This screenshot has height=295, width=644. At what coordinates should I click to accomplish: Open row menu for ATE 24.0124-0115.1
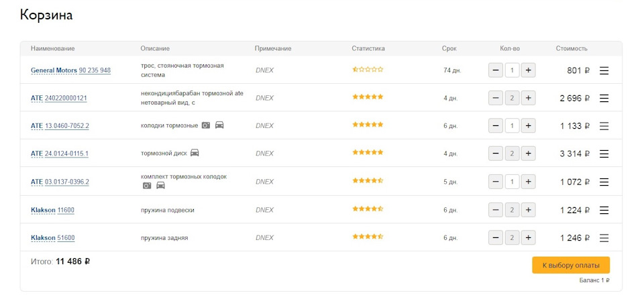tap(604, 154)
